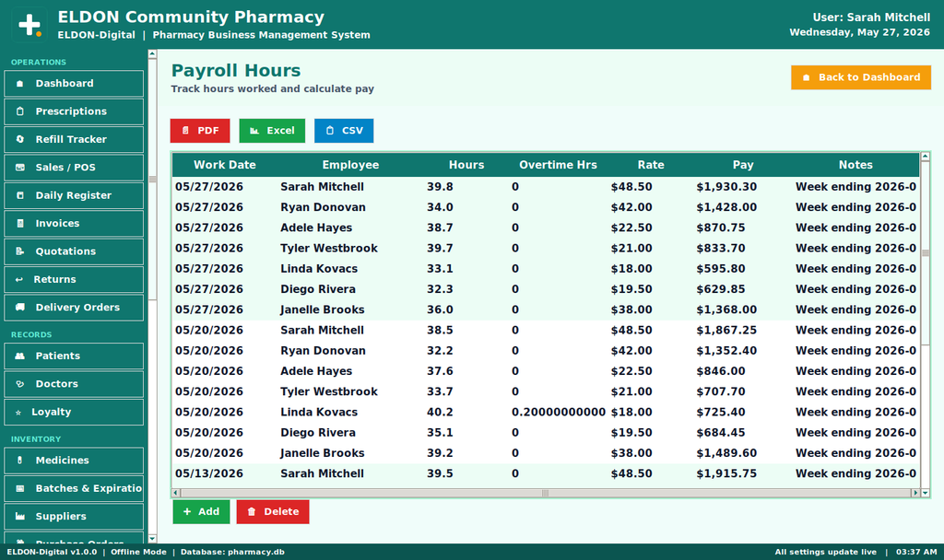The height and width of the screenshot is (560, 944).
Task: Click the Suppliers factory icon
Action: 20,516
